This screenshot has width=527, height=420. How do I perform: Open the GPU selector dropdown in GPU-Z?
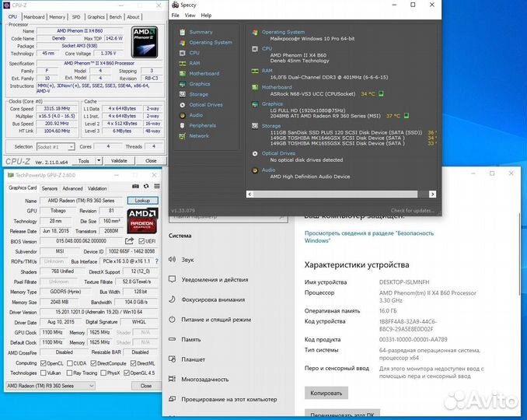click(x=51, y=386)
